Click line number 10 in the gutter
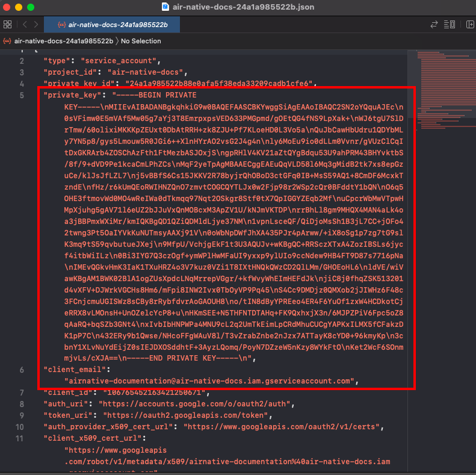The height and width of the screenshot is (475, 476). (20, 427)
